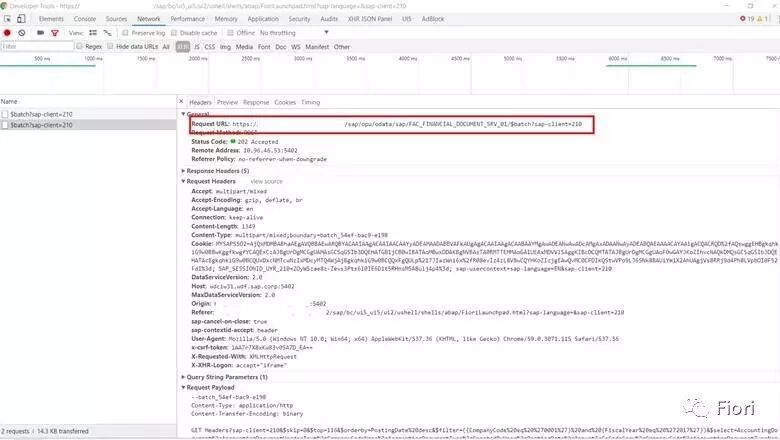This screenshot has width=780, height=440.
Task: Switch to the Application tab
Action: tap(263, 19)
